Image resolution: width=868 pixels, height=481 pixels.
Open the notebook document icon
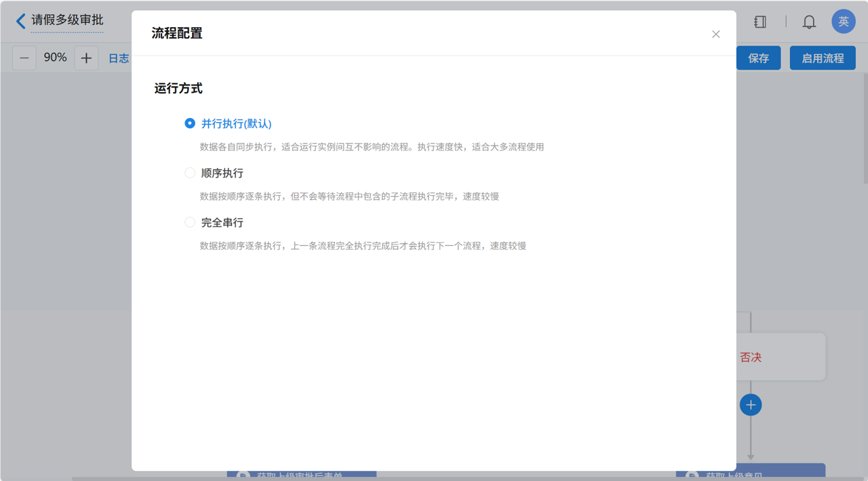760,22
